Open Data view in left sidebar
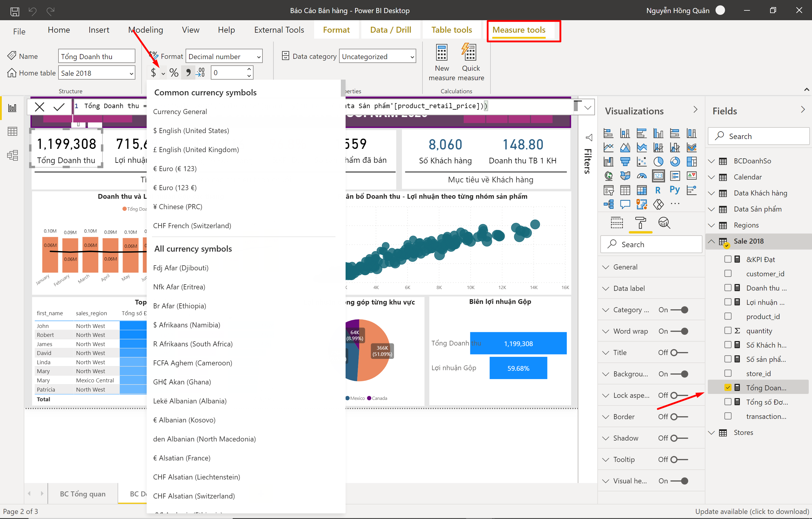 [12, 131]
